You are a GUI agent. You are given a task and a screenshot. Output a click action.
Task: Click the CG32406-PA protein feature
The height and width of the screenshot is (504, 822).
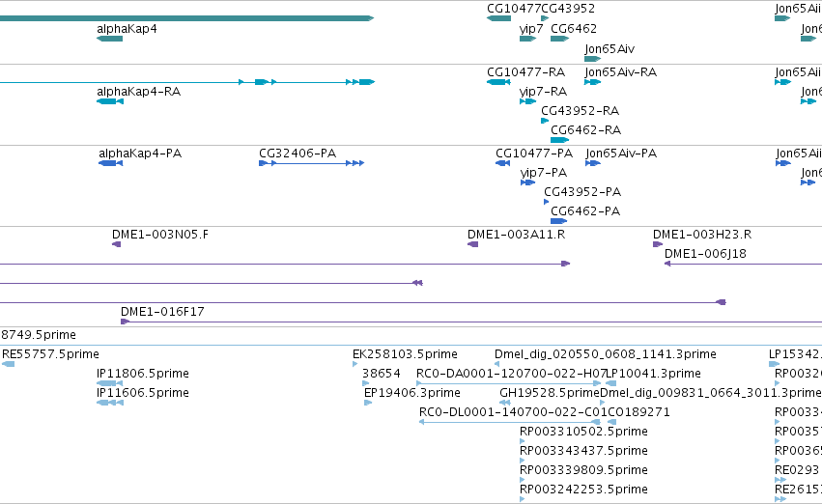pos(311,163)
